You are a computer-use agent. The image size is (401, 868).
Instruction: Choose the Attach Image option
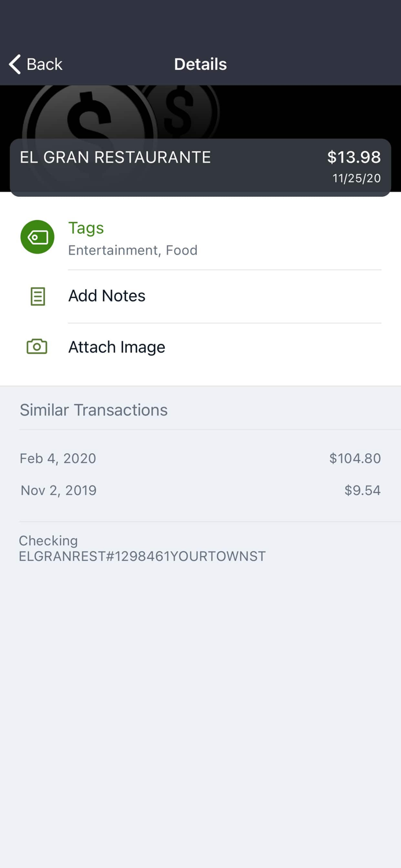(x=117, y=347)
